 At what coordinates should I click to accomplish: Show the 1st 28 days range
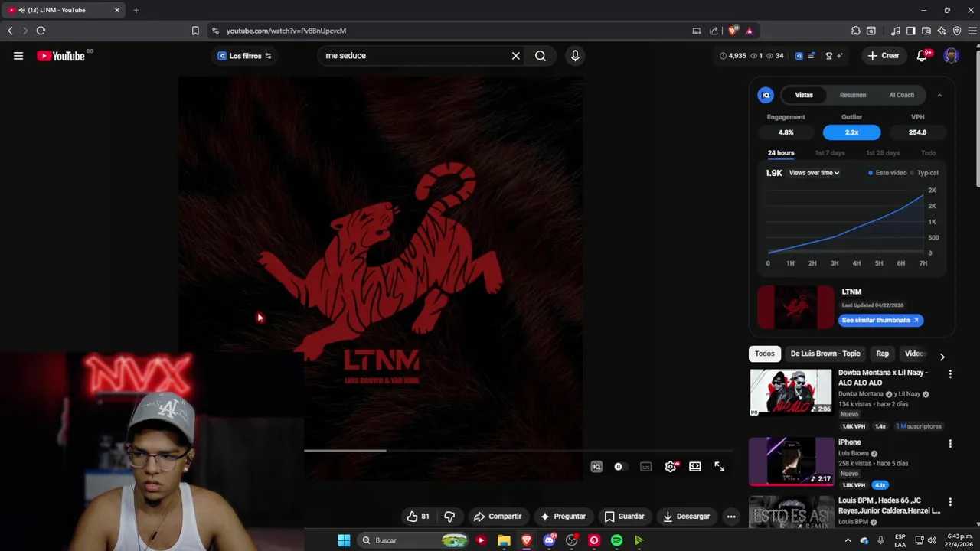(883, 153)
